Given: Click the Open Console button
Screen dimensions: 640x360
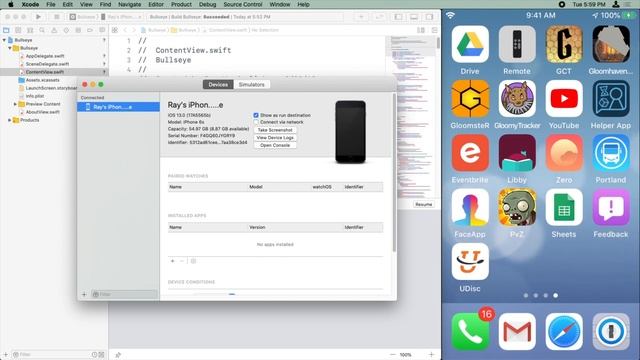Looking at the screenshot, I should click(275, 145).
